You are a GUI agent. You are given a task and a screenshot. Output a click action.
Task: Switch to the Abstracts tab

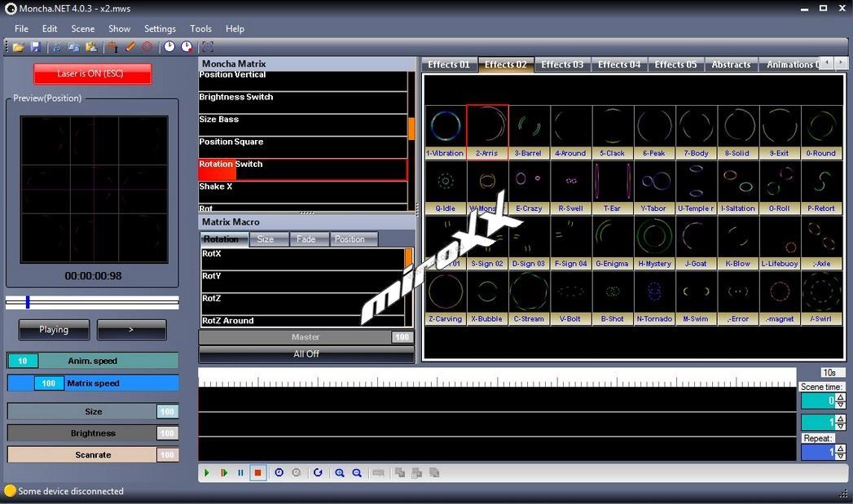click(x=731, y=64)
